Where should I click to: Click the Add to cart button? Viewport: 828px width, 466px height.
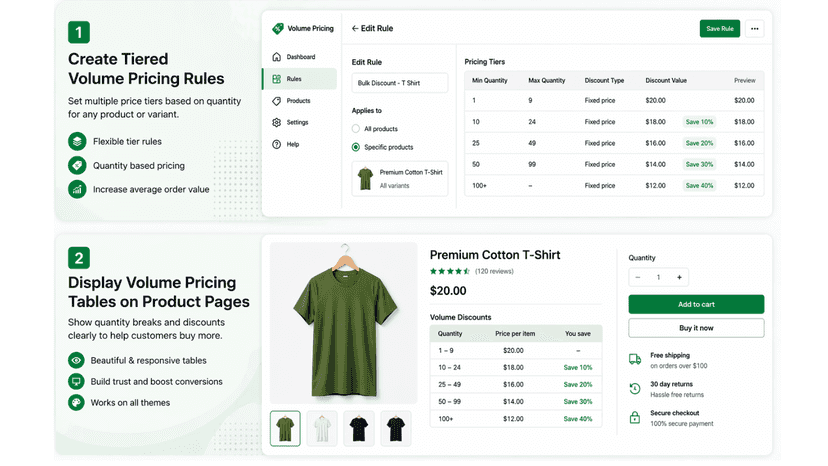pos(696,304)
